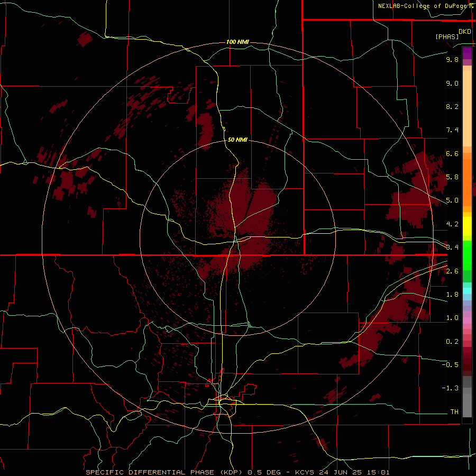Click the 9.8 value on the color scale
The width and height of the screenshot is (476, 476).
[x=452, y=59]
